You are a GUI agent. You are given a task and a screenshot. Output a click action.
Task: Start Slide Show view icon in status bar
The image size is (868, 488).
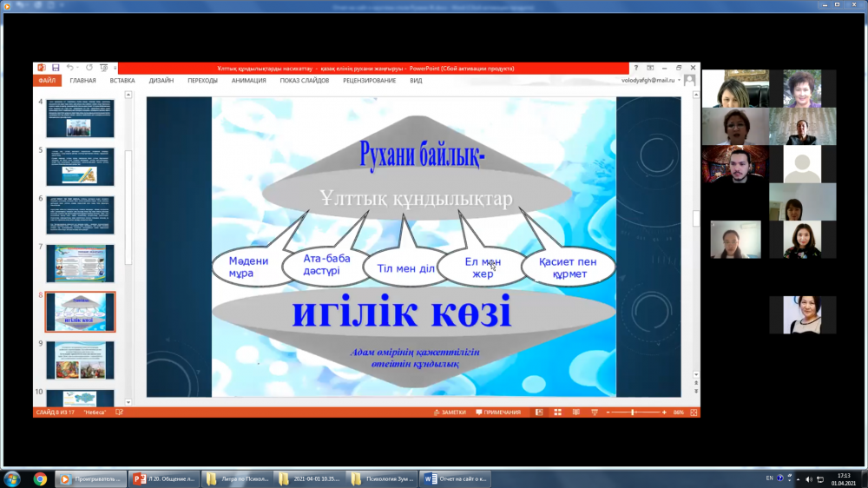(595, 412)
